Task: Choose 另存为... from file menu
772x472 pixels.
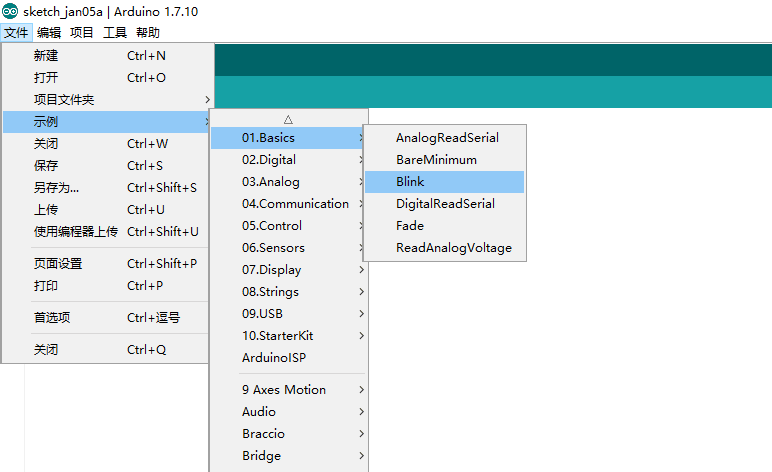Action: tap(56, 188)
